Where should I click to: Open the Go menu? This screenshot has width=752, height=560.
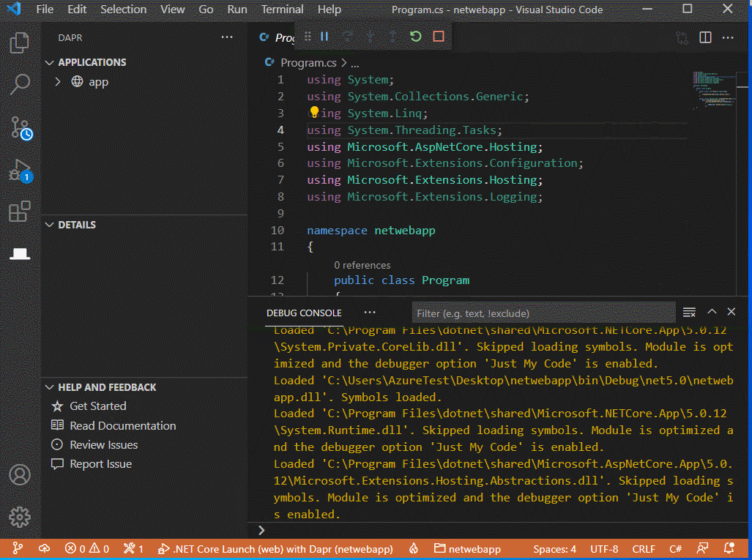[x=206, y=9]
